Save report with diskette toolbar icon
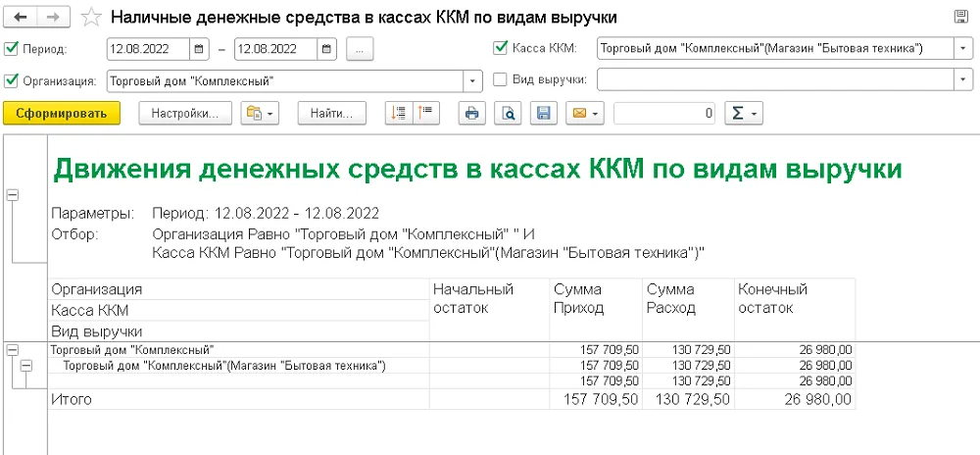 tap(543, 113)
